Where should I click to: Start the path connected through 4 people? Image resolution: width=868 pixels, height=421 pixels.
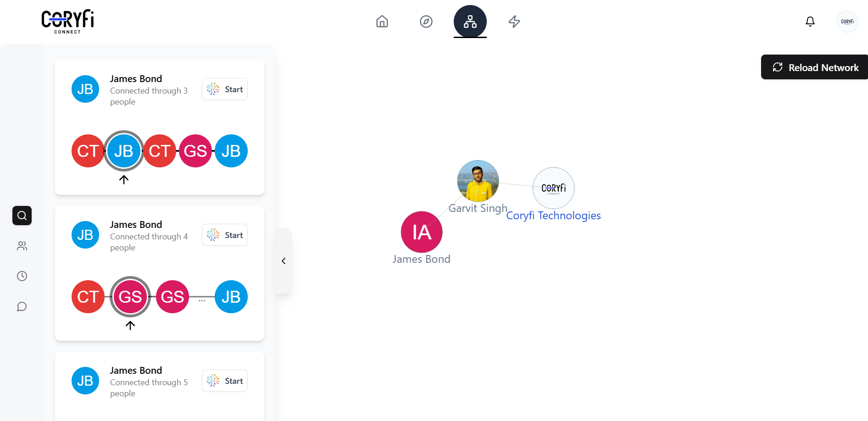click(x=224, y=234)
